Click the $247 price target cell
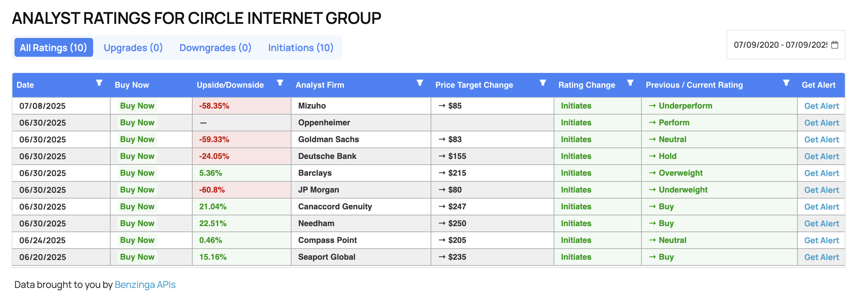The image size is (868, 297). [x=492, y=207]
